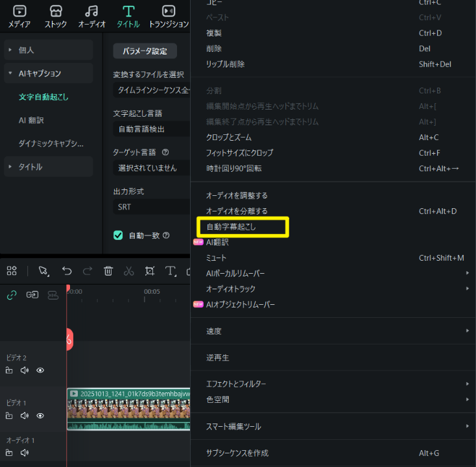Image resolution: width=476 pixels, height=467 pixels.
Task: Mute the ビデオ 1 track
Action: point(25,416)
